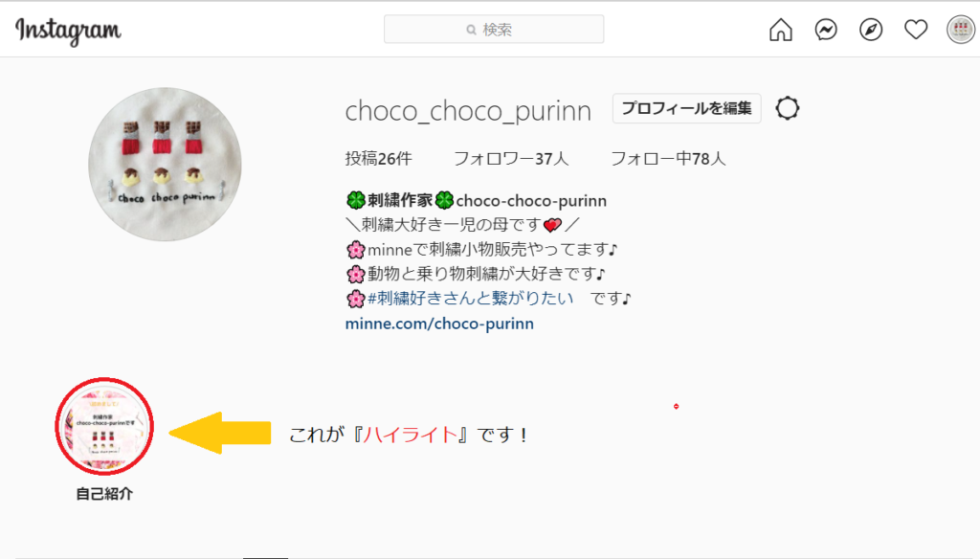The height and width of the screenshot is (559, 980).
Task: Open profile avatar menu in top bar
Action: (x=961, y=30)
